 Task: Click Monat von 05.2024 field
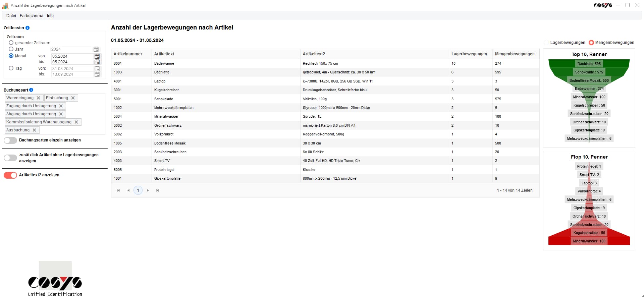pyautogui.click(x=72, y=56)
